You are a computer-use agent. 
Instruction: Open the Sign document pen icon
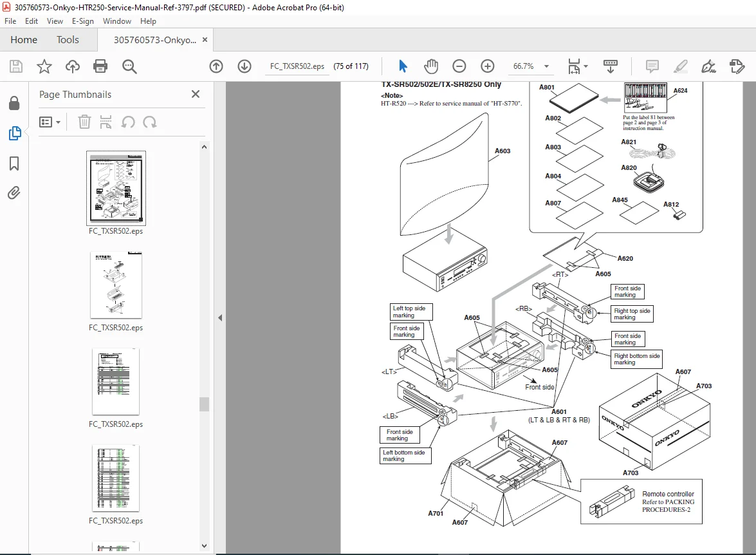pos(709,66)
